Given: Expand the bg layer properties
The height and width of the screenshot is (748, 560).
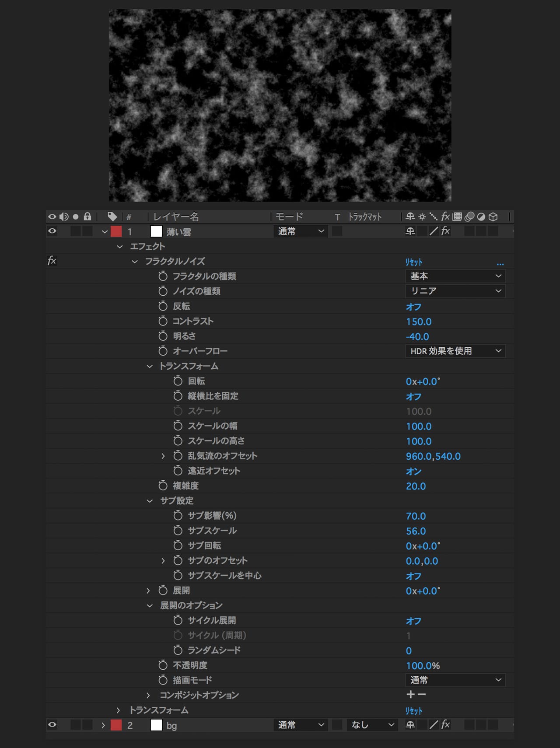Looking at the screenshot, I should tap(103, 725).
